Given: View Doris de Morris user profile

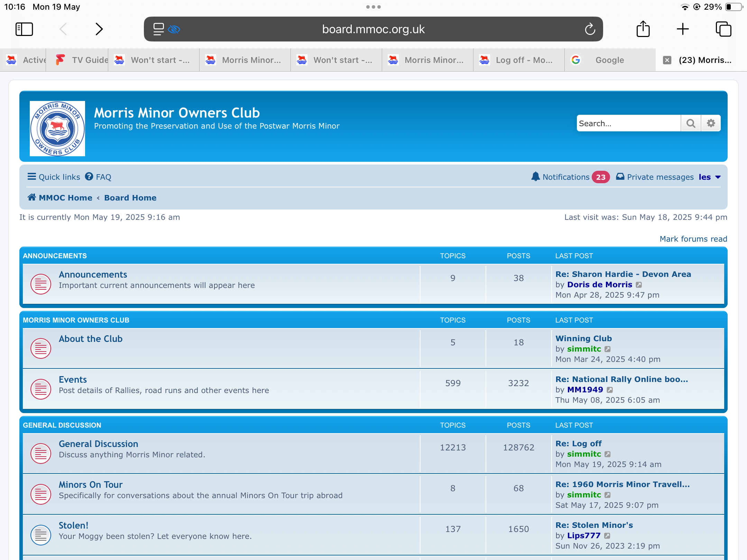Looking at the screenshot, I should (600, 284).
